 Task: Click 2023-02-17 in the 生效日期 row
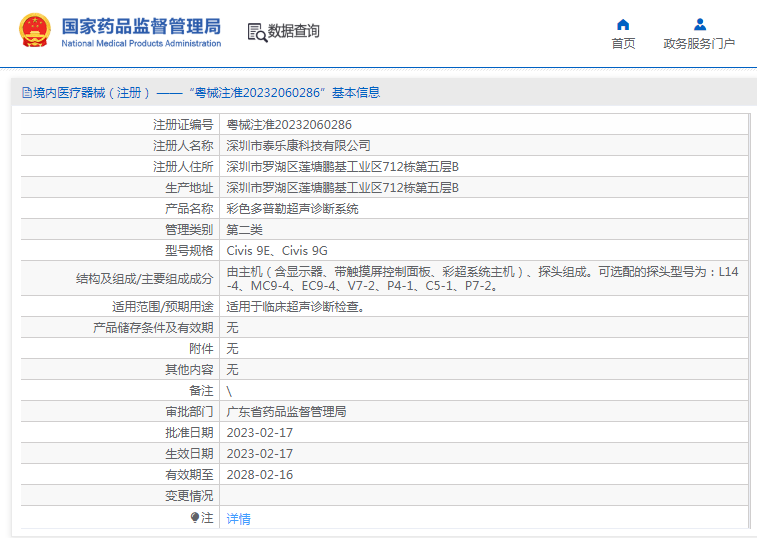[x=260, y=453]
